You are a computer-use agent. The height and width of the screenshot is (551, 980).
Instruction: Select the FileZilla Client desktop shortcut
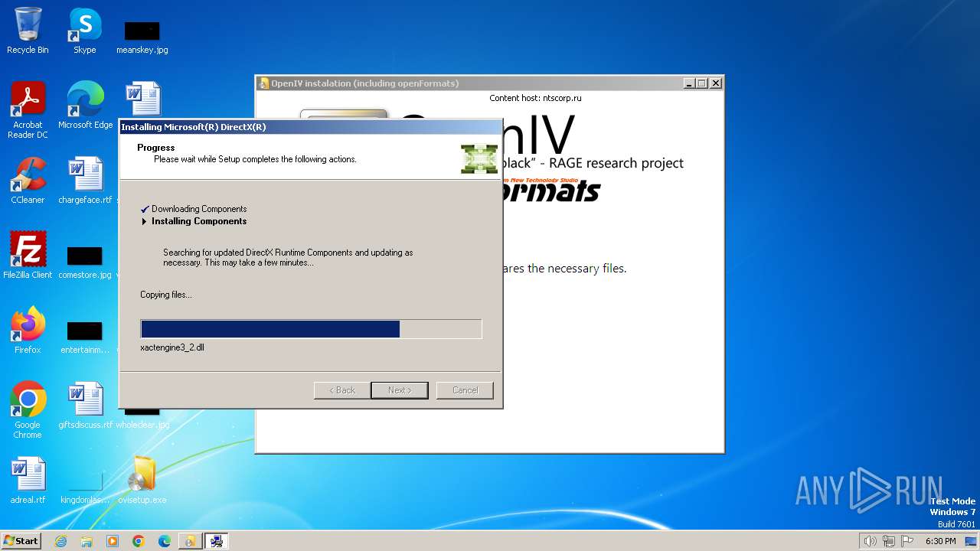[x=28, y=256]
